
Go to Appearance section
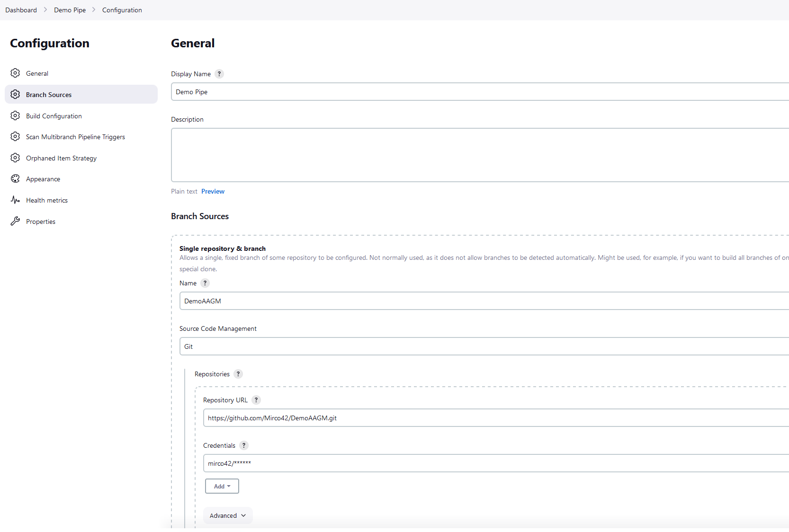81,179
